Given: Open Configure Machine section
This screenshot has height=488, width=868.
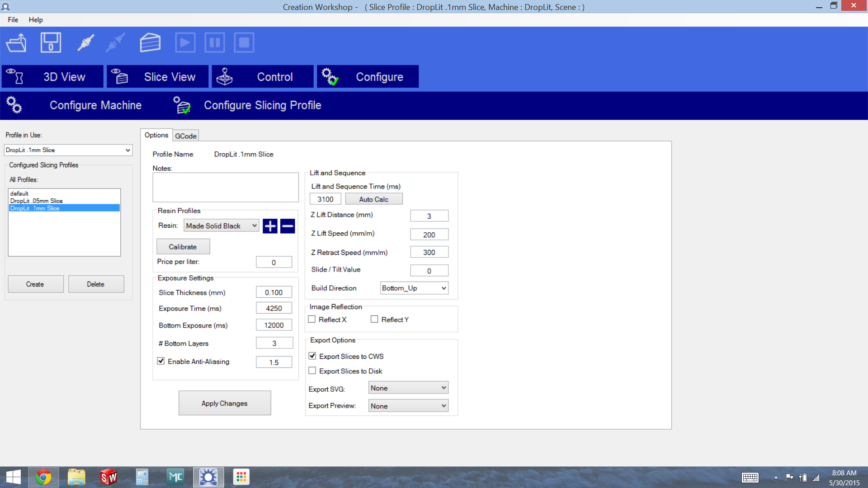Looking at the screenshot, I should click(95, 105).
